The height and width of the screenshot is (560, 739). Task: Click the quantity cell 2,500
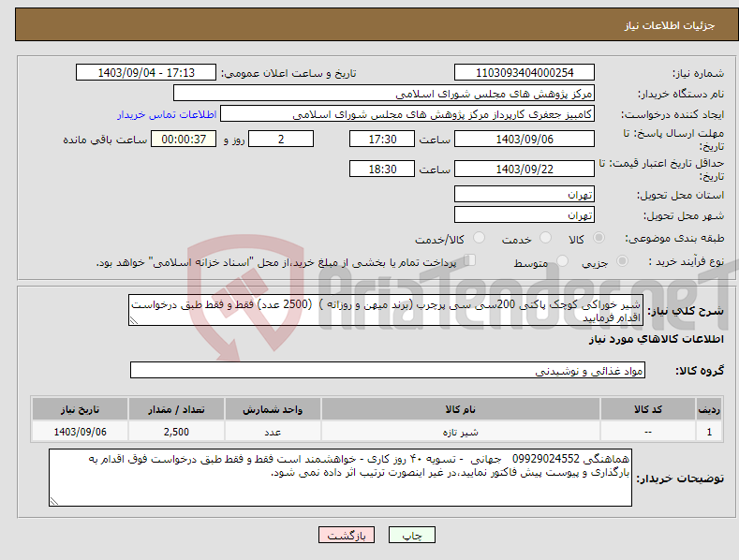click(x=176, y=432)
